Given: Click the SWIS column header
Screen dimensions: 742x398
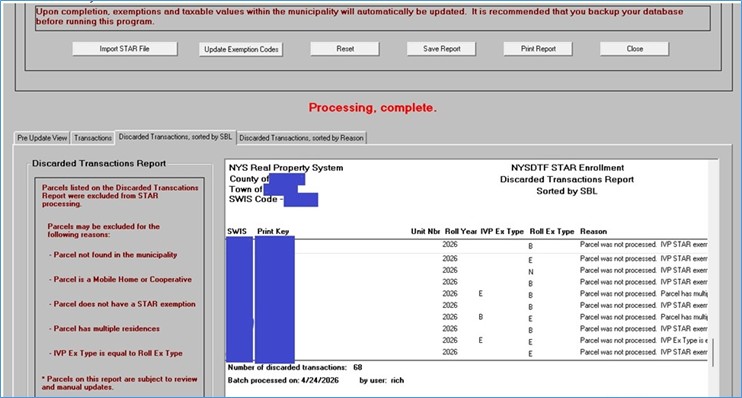Looking at the screenshot, I should 237,231.
